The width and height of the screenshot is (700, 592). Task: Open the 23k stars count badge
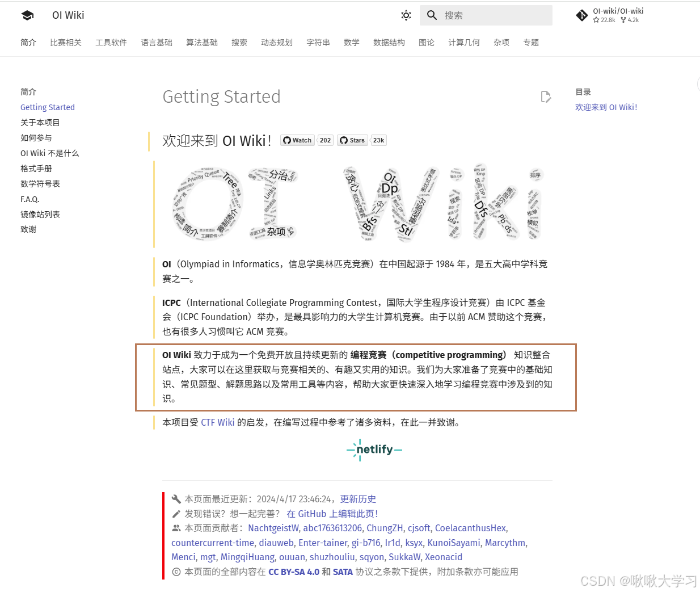(378, 140)
